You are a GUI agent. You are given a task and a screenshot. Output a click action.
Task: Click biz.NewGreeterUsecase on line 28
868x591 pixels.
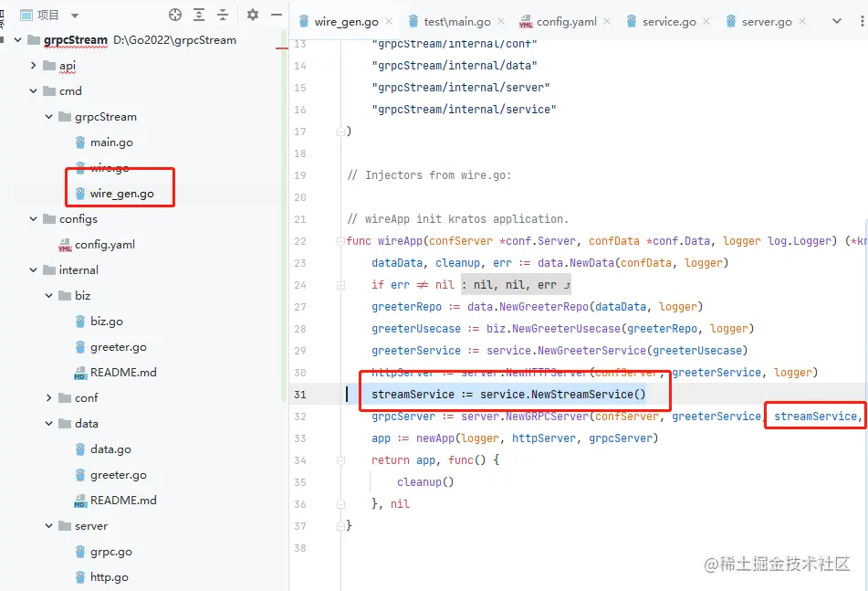(x=554, y=329)
